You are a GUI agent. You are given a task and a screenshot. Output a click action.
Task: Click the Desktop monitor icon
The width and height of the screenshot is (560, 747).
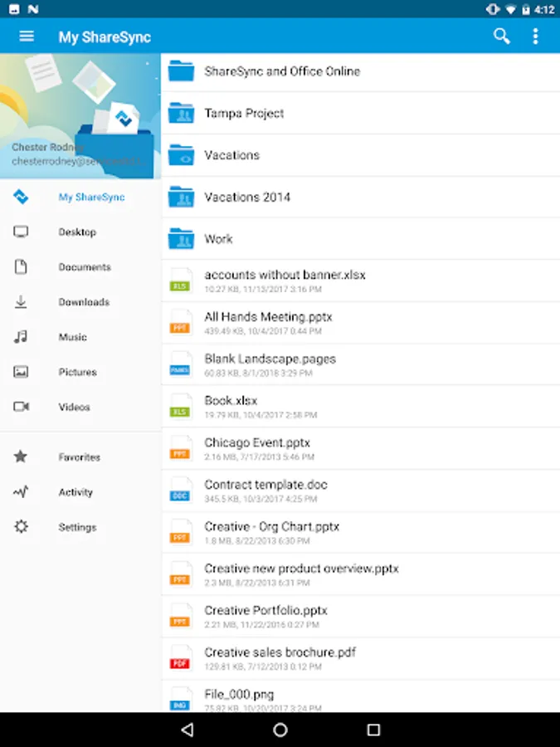[x=21, y=232]
